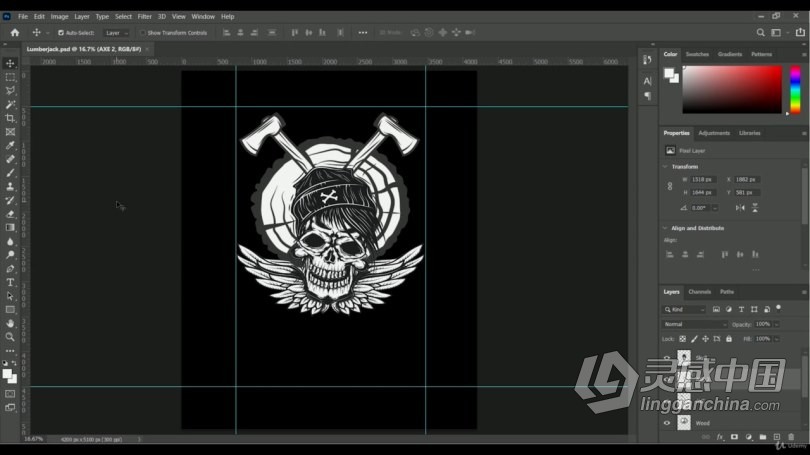Switch to the Swatches tab
The height and width of the screenshot is (455, 810).
tap(697, 54)
